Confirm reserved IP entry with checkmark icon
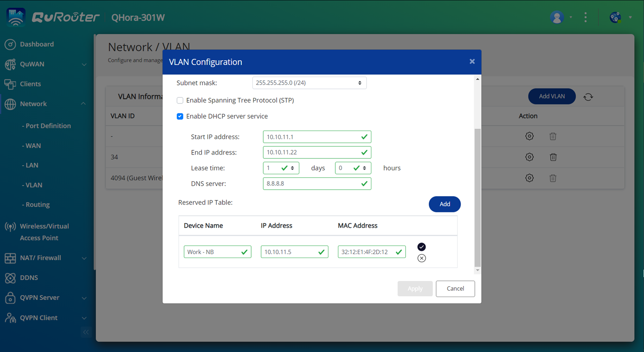644x352 pixels. [422, 246]
